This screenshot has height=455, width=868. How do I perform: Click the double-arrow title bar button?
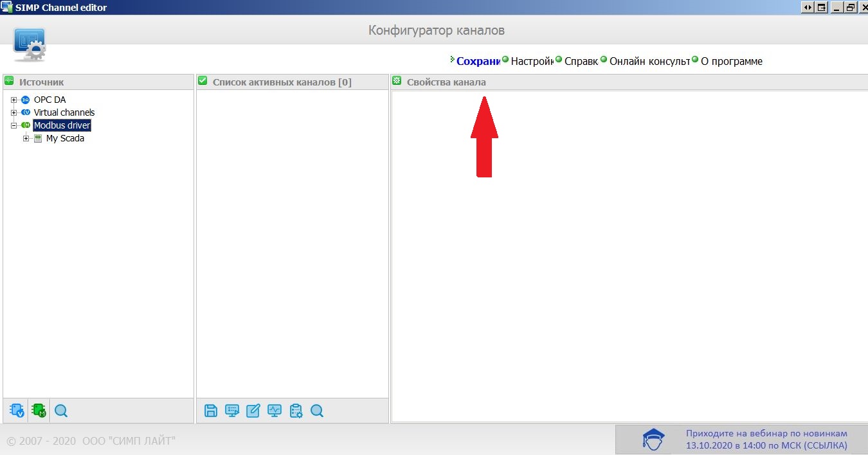coord(808,7)
